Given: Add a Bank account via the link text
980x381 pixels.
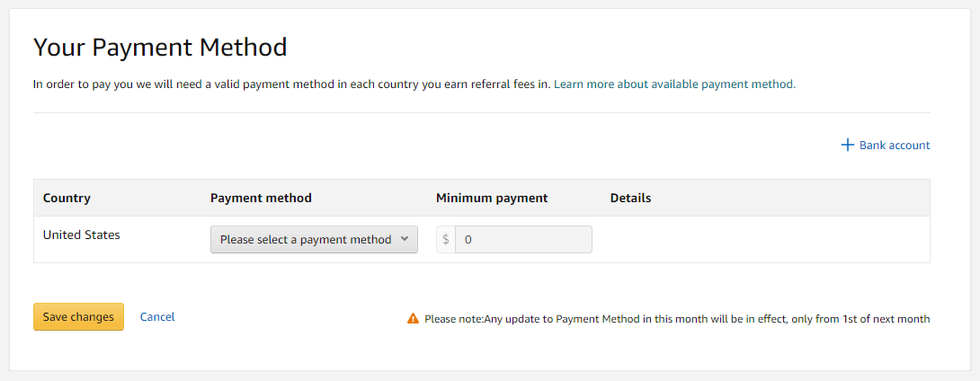Looking at the screenshot, I should [x=895, y=145].
